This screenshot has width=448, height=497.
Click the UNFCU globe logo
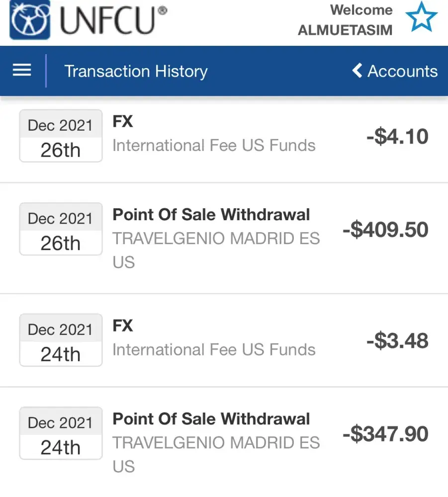pos(30,19)
